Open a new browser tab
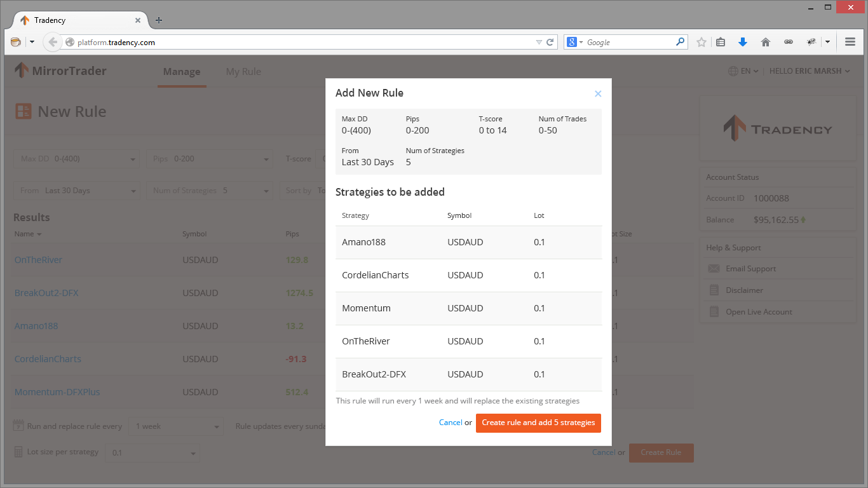The height and width of the screenshot is (488, 868). (x=159, y=20)
